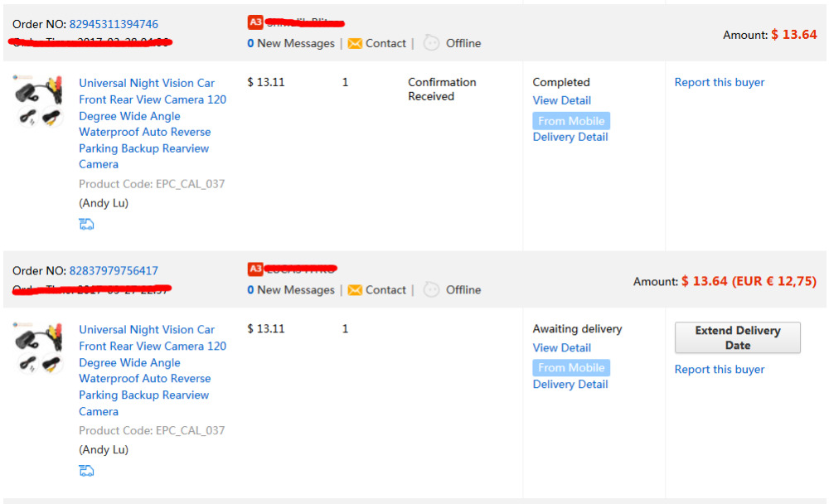Click the A3 buyer level badge in first order
Screen dimensions: 829x504
(x=255, y=22)
